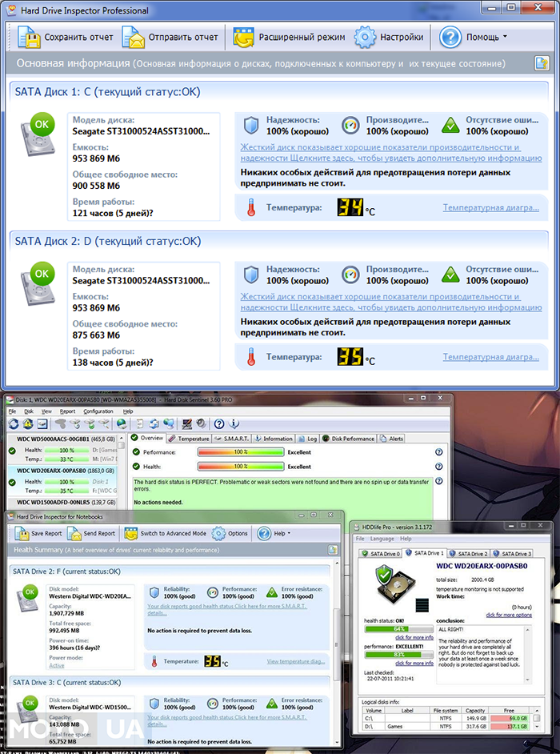Click the link under the 83% performance bar
The width and height of the screenshot is (560, 754).
pos(414,663)
